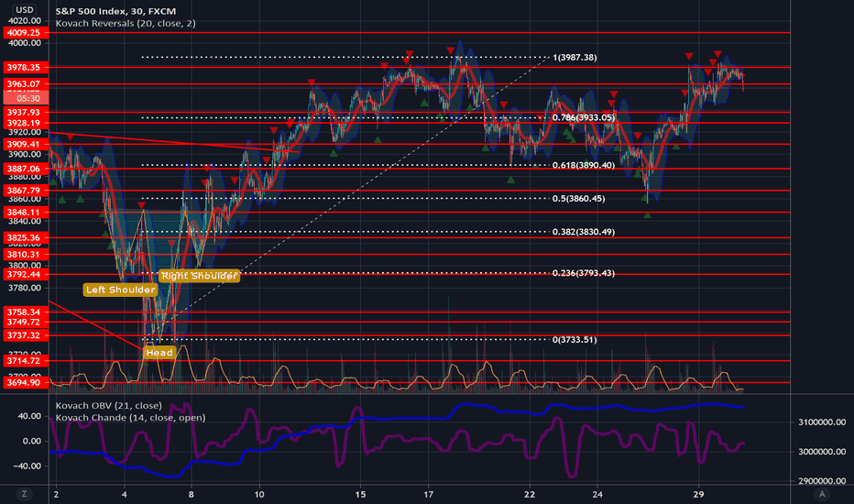The height and width of the screenshot is (504, 854).
Task: Click the Fibonacci 0.5(3860.45) level label
Action: [x=578, y=198]
